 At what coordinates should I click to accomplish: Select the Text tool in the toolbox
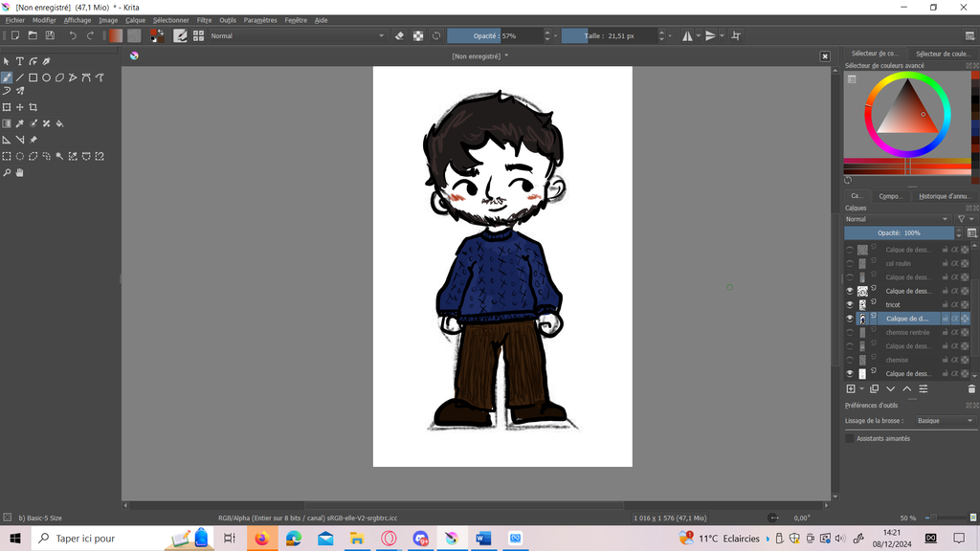(x=19, y=61)
